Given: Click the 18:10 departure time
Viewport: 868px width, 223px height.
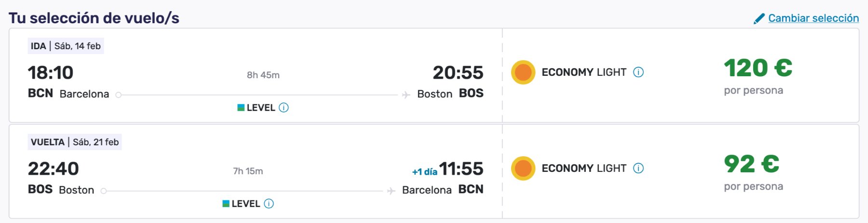Looking at the screenshot, I should [x=51, y=73].
